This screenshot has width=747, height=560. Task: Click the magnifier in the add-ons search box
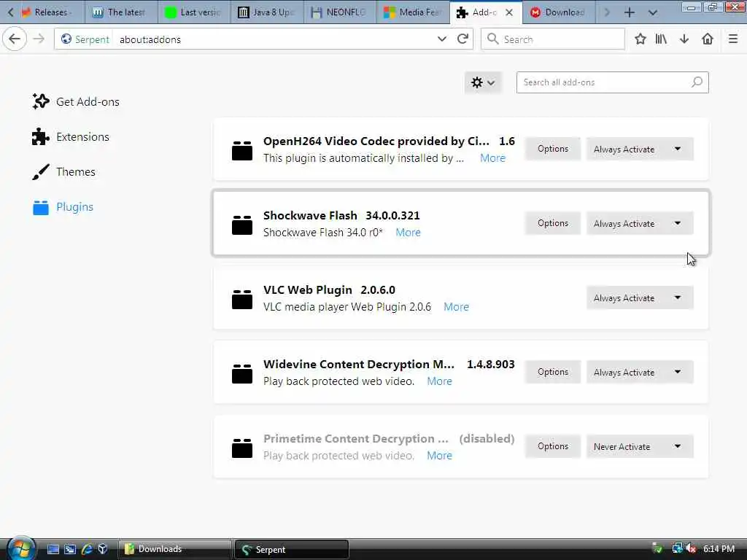[697, 82]
